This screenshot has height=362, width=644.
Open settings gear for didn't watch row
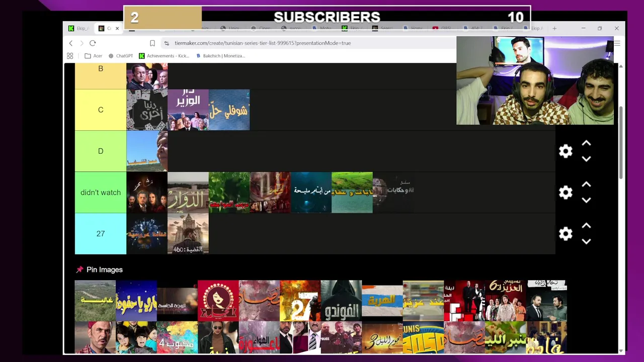click(566, 193)
